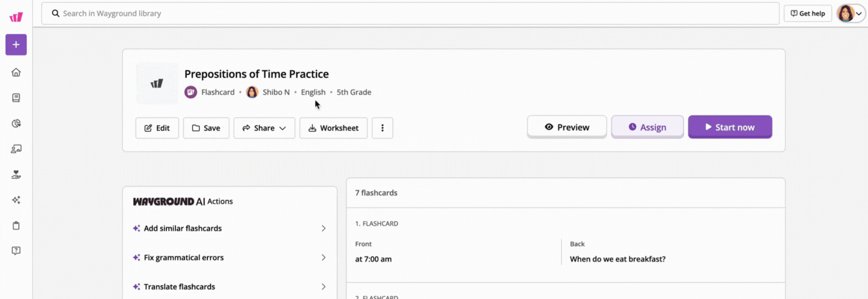Open the Wayground AI sparkle sidebar icon
This screenshot has height=299, width=868.
pyautogui.click(x=16, y=200)
